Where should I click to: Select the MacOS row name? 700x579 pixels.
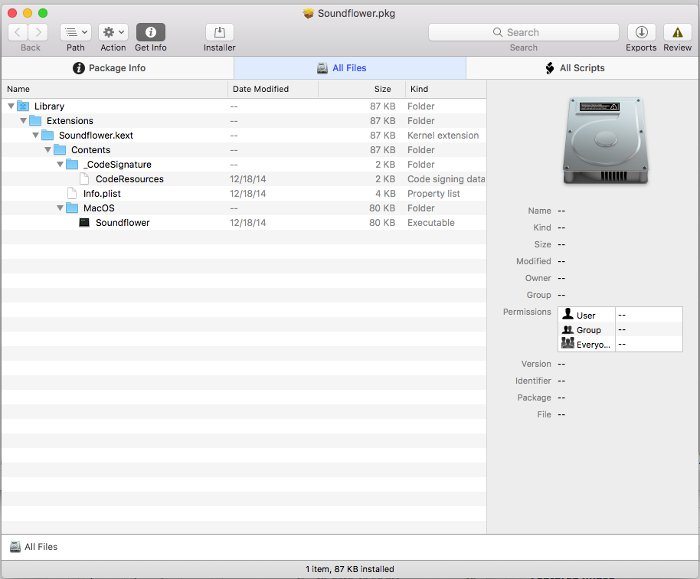[x=99, y=208]
